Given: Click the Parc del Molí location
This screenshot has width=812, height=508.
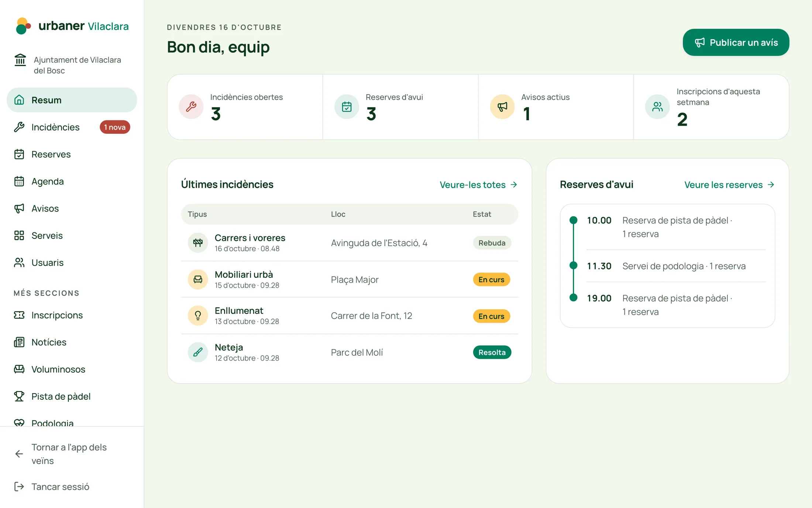Looking at the screenshot, I should (357, 352).
